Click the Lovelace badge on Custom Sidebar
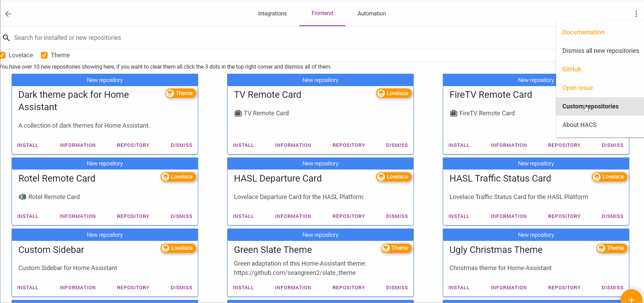This screenshot has height=303, width=644. (x=178, y=248)
